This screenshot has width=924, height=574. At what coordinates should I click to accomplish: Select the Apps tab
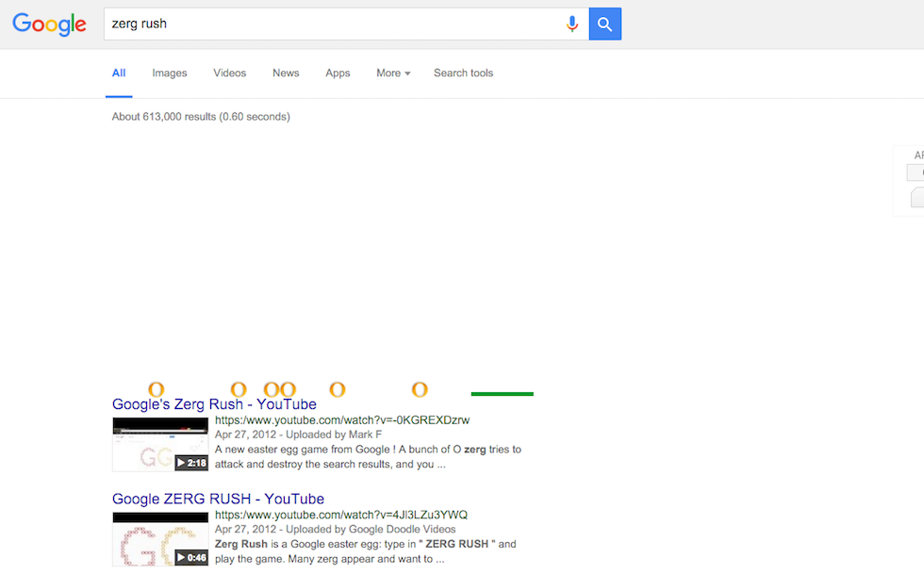338,74
